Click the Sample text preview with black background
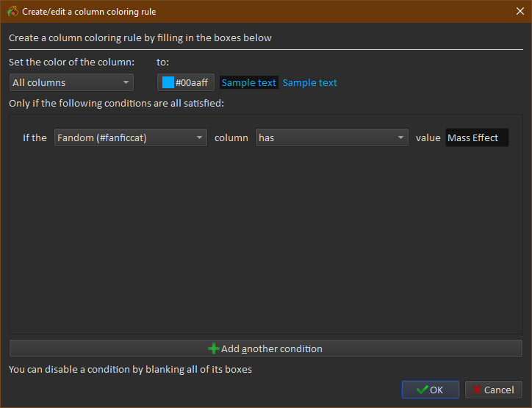The height and width of the screenshot is (408, 532). pyautogui.click(x=248, y=82)
